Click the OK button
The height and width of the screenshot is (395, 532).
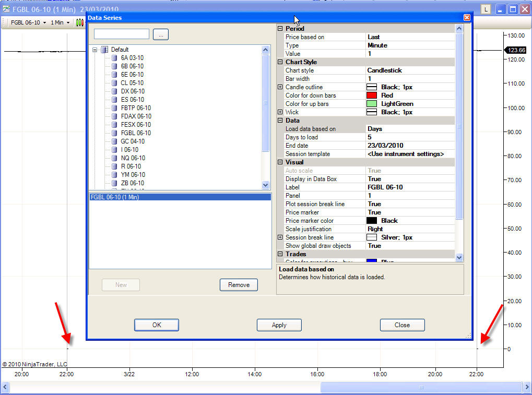point(157,325)
